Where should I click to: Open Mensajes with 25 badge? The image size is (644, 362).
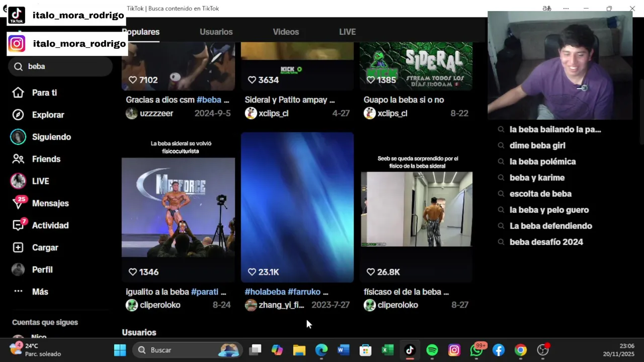point(40,203)
